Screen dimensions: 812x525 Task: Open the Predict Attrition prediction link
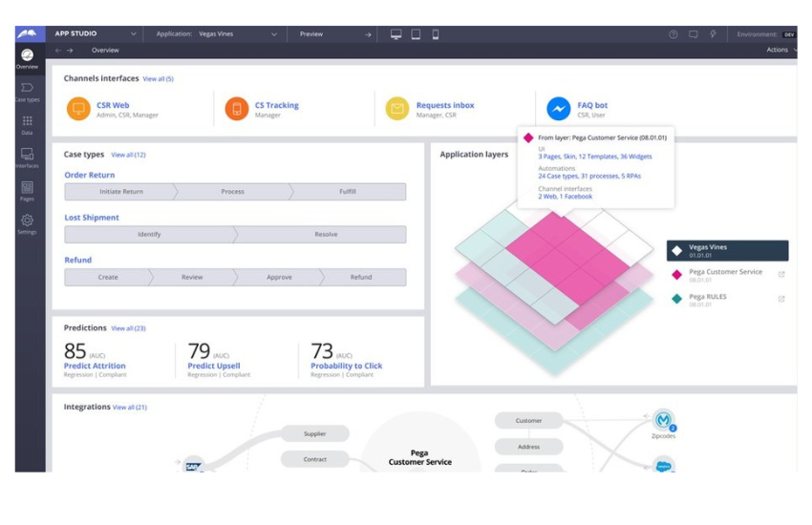(x=95, y=366)
